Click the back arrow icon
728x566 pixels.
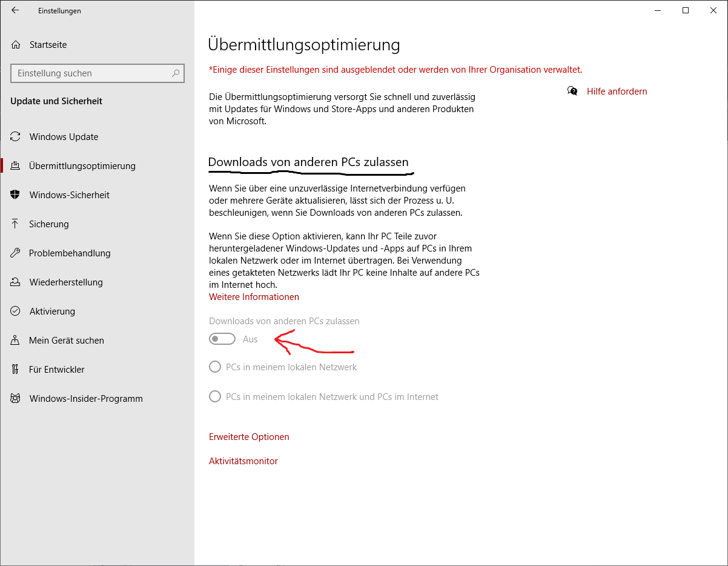click(x=15, y=10)
